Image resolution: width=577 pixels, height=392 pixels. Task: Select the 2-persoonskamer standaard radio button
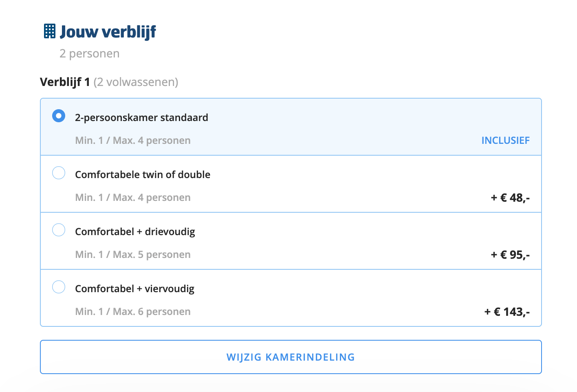[x=59, y=116]
